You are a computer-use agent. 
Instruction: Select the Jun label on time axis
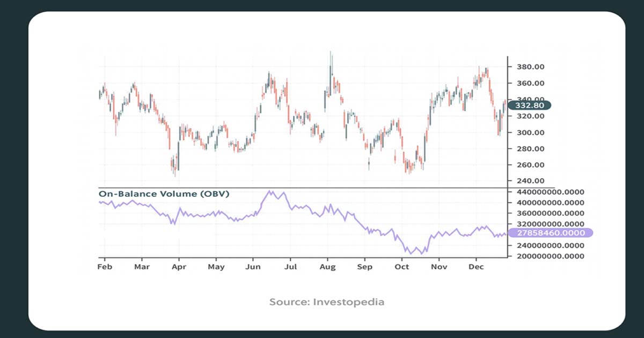click(253, 267)
